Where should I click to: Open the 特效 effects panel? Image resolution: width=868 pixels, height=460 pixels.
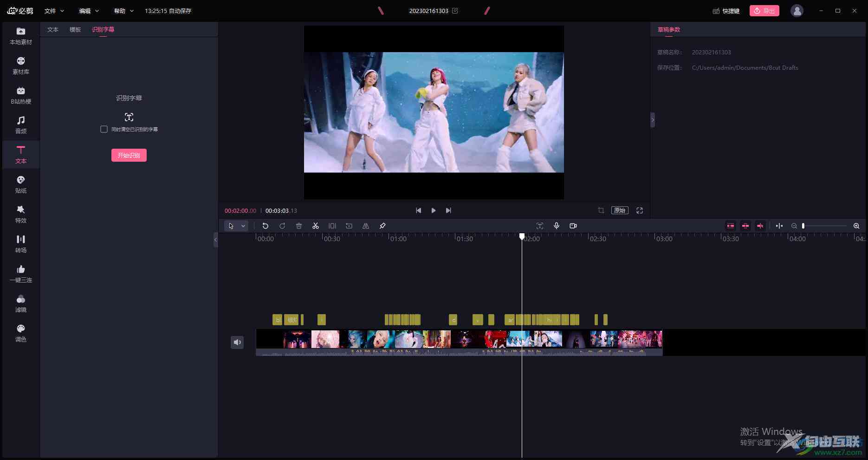(21, 214)
